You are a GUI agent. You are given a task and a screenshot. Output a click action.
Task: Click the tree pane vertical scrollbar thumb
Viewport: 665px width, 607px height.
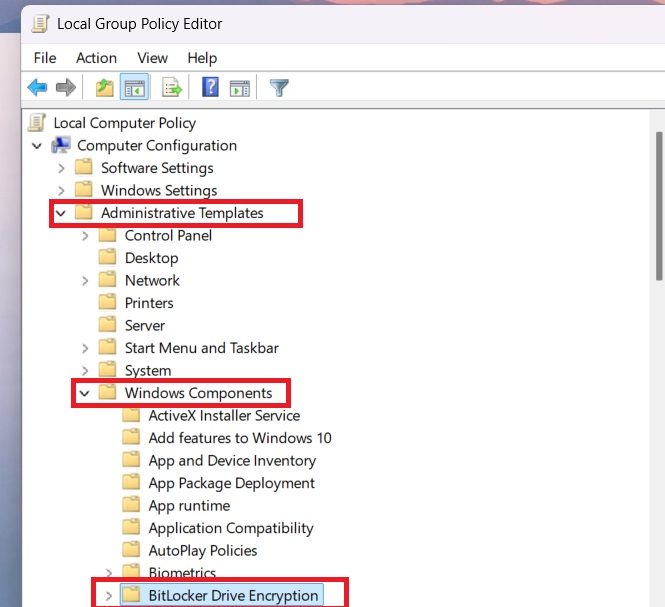659,206
